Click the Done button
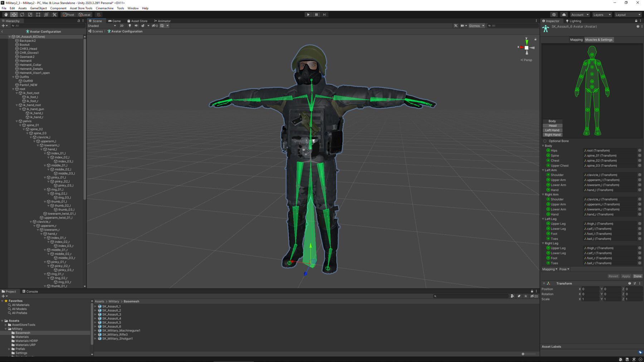This screenshot has height=362, width=644. tap(638, 276)
